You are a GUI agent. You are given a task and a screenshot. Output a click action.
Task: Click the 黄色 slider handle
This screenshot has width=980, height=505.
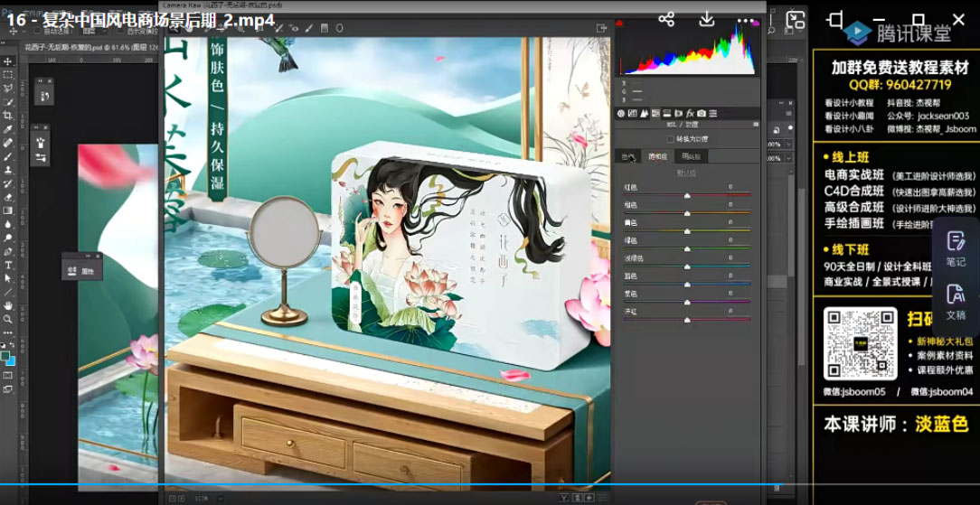(x=687, y=231)
